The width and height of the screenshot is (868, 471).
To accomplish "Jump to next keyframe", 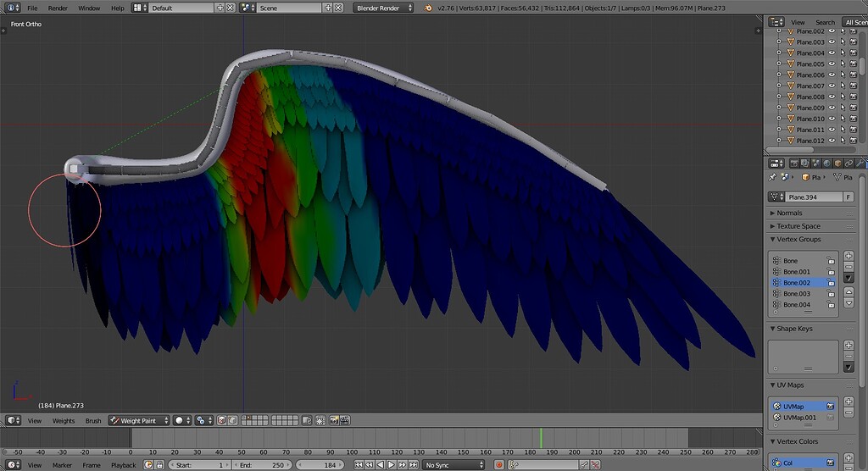I will coord(403,465).
